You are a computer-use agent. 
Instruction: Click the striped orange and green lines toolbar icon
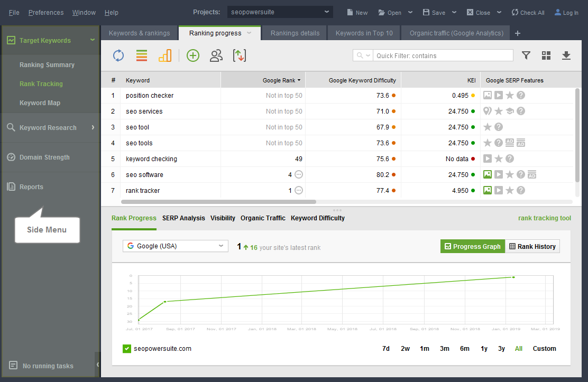[142, 55]
